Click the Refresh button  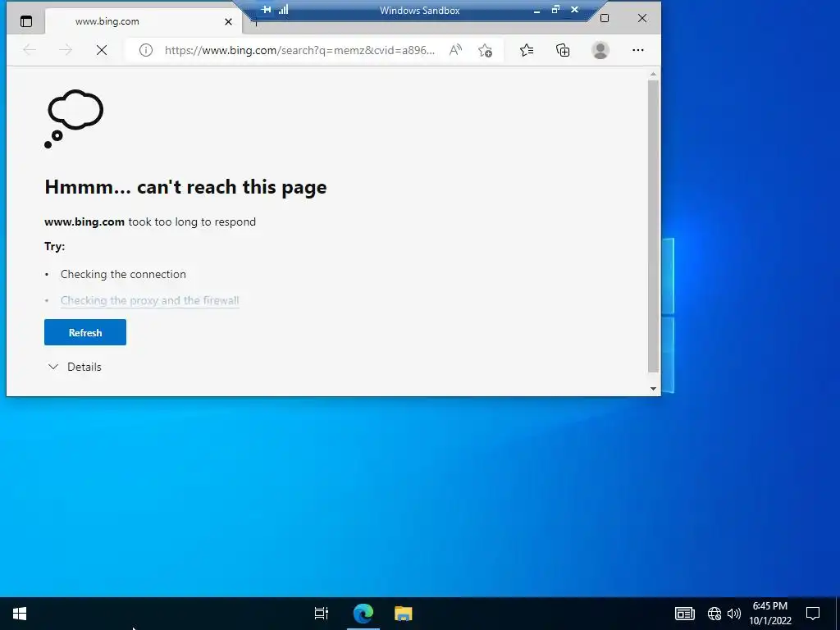click(x=85, y=332)
